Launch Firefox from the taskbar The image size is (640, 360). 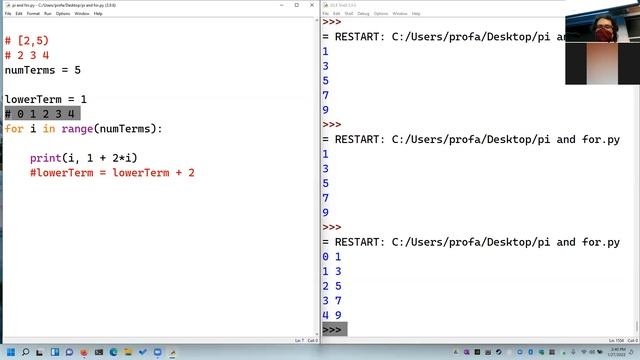84,352
